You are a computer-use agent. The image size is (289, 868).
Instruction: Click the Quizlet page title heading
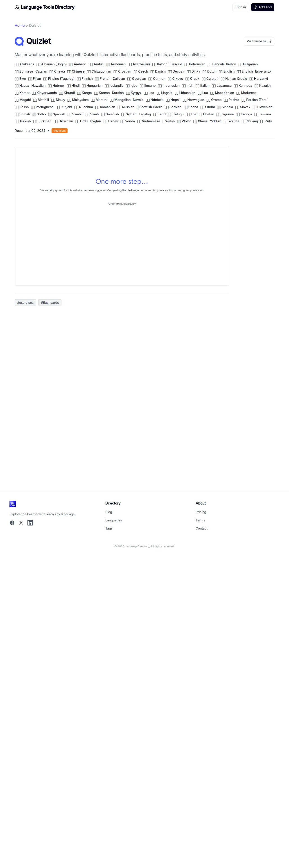pyautogui.click(x=39, y=41)
